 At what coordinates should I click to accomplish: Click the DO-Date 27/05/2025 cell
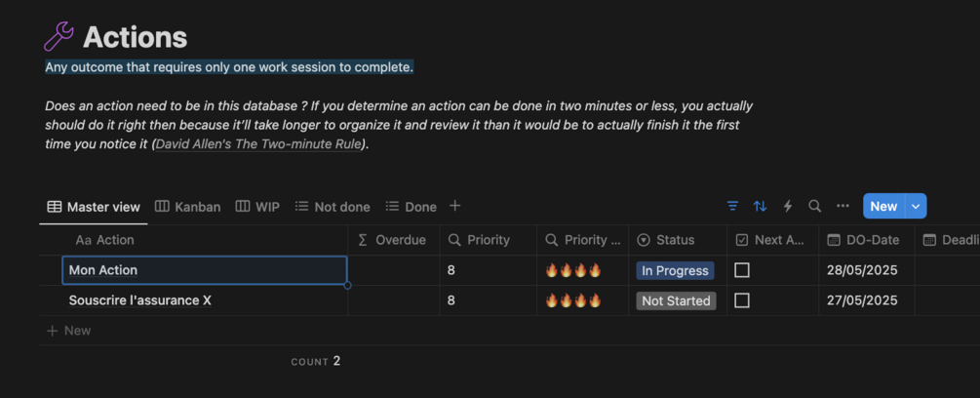point(860,300)
